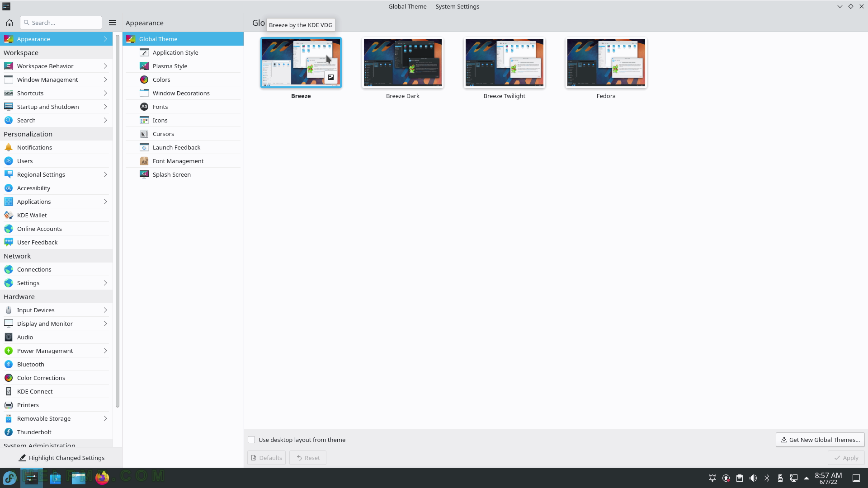The height and width of the screenshot is (488, 868).
Task: Open Audio settings
Action: coord(57,337)
